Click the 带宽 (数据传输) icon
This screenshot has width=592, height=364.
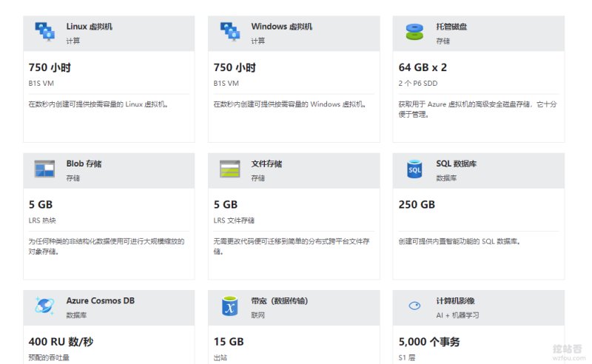[x=229, y=306]
